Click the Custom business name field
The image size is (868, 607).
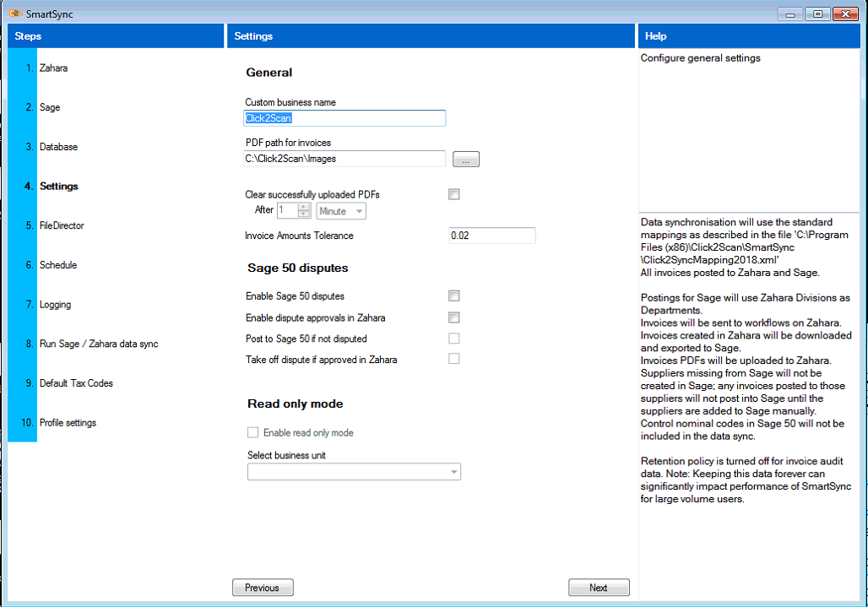344,118
